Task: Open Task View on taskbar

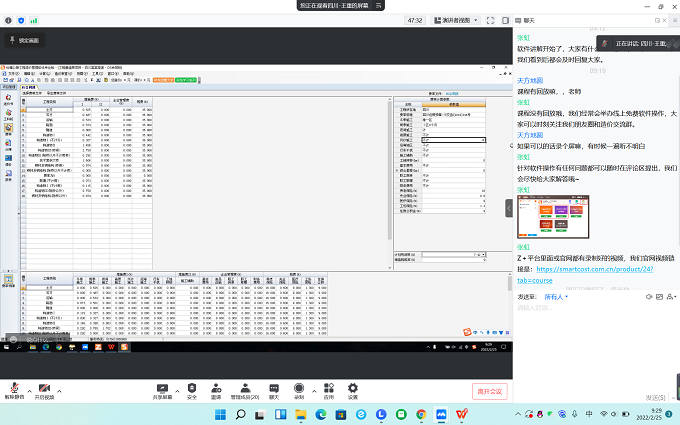Action: [x=260, y=414]
